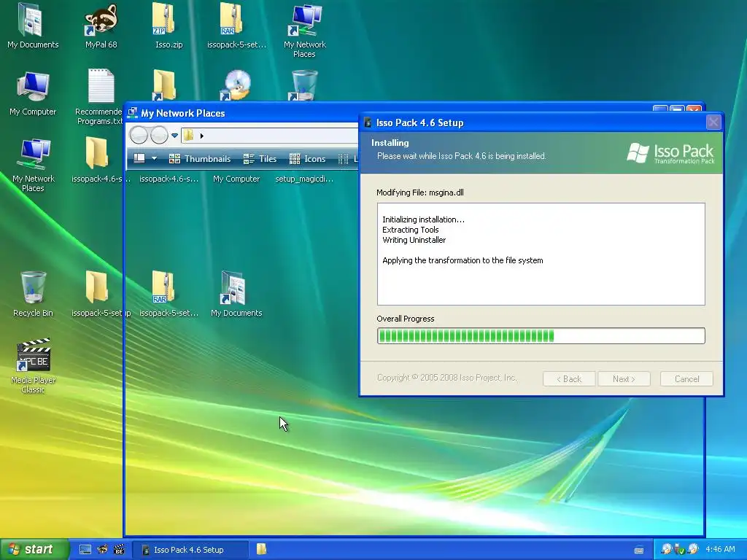Click the first disc tray icon
Screen dimensions: 747x560
point(666,550)
